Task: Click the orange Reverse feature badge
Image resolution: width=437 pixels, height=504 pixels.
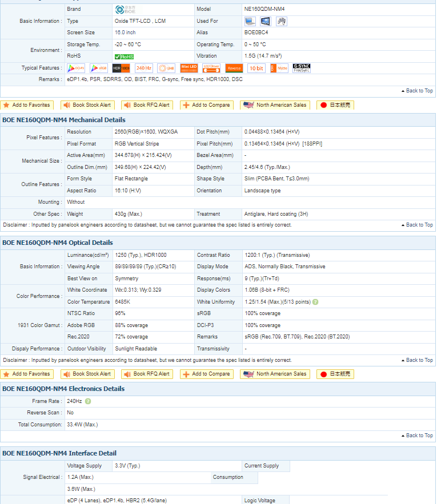Action: tap(234, 68)
